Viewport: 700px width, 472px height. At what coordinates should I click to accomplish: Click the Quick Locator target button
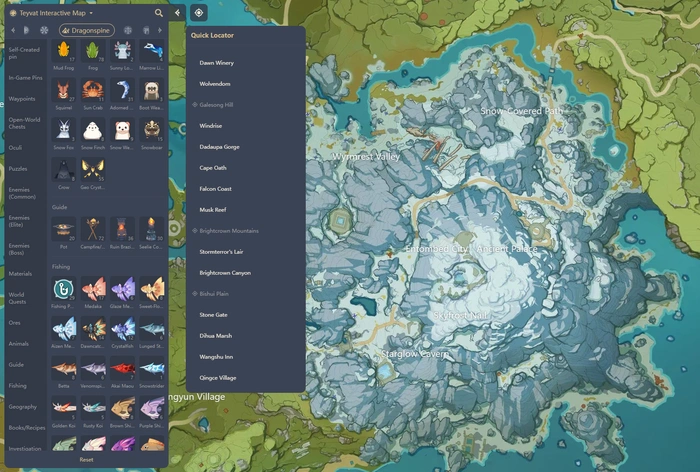pyautogui.click(x=199, y=13)
